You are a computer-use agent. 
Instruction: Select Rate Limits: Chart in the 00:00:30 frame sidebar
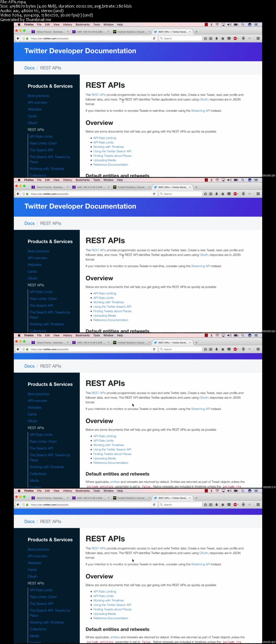tap(43, 143)
